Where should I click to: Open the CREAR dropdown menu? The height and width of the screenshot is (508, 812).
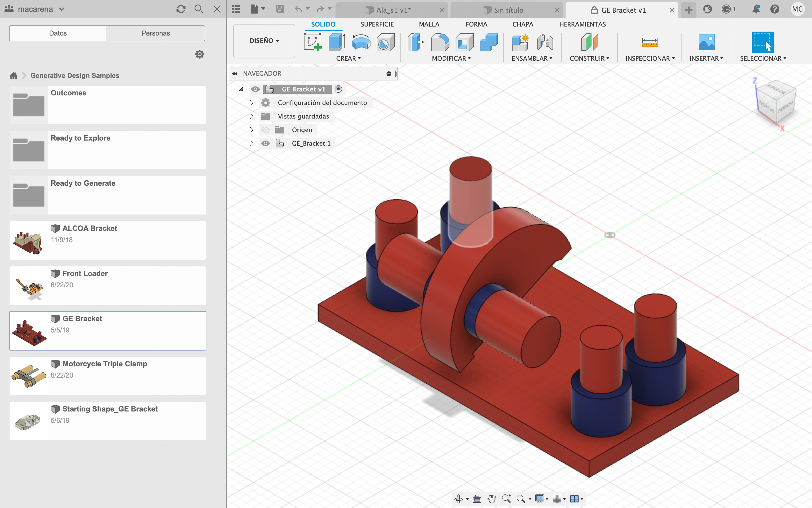348,58
